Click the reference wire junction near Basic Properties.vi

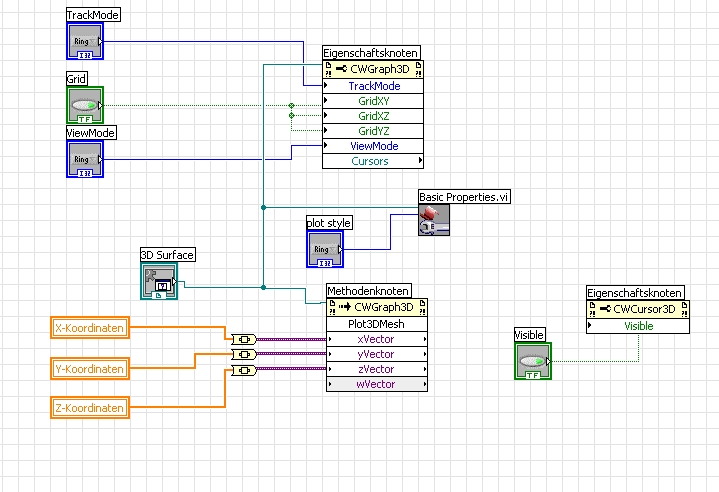tap(263, 208)
